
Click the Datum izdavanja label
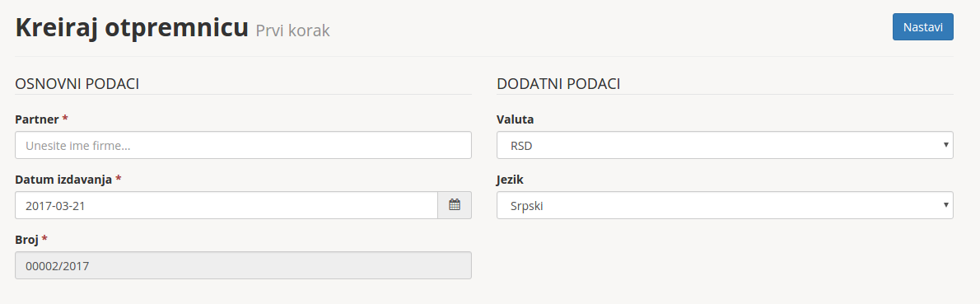click(x=63, y=179)
